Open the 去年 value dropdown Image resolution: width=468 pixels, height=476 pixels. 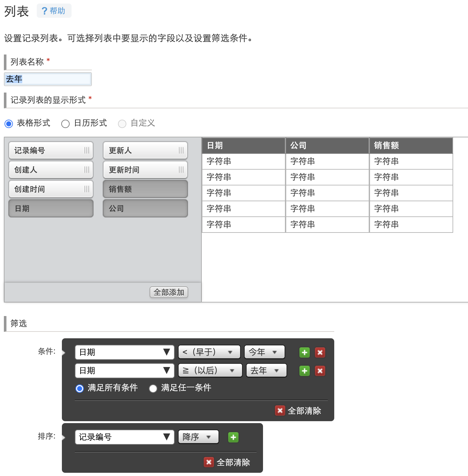point(267,371)
